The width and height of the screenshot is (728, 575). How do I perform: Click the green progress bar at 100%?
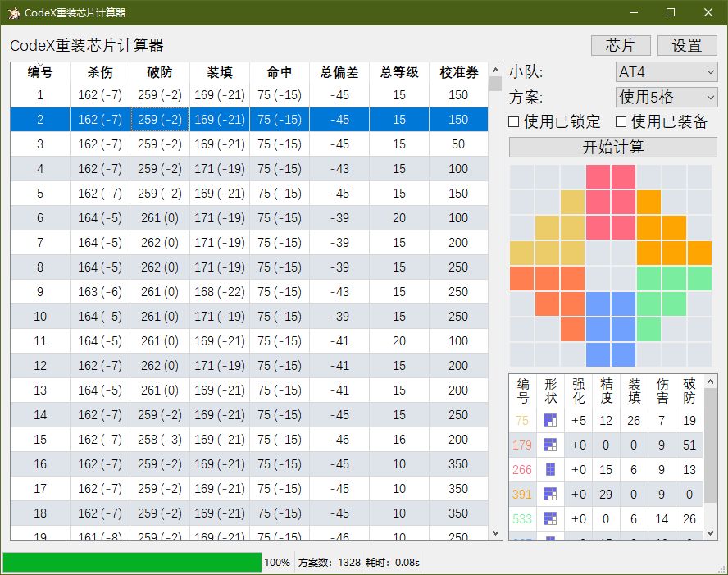tap(132, 562)
